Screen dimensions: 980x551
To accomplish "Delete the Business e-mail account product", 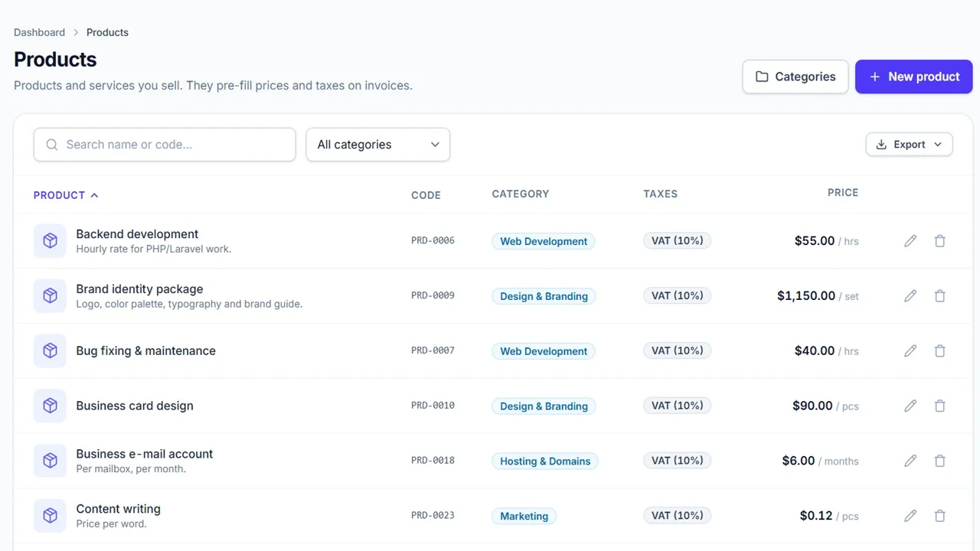I will (x=940, y=461).
